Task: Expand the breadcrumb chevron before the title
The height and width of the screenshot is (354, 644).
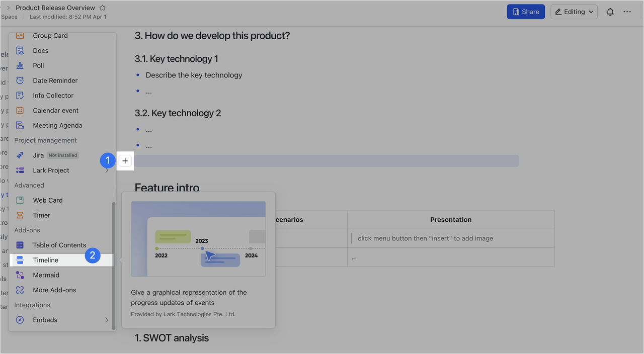Action: pyautogui.click(x=8, y=8)
